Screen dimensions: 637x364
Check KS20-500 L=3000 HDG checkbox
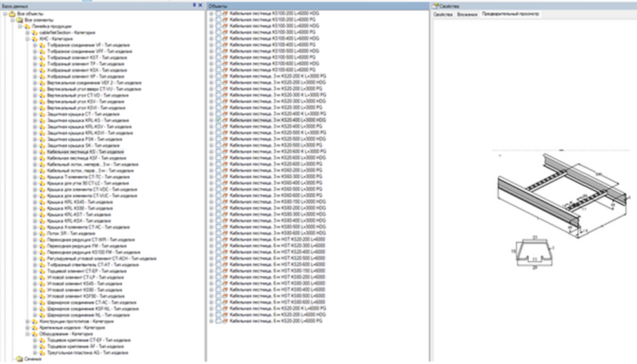click(218, 139)
